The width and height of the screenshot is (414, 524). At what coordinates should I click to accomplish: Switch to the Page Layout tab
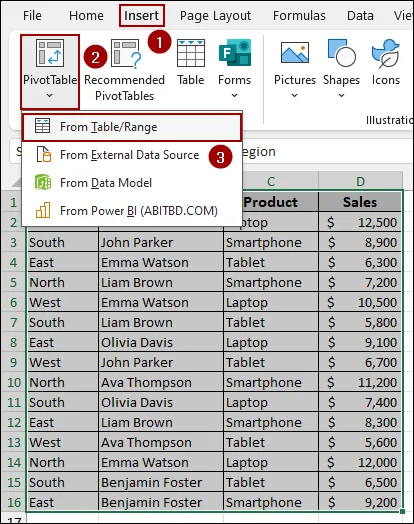tap(215, 15)
